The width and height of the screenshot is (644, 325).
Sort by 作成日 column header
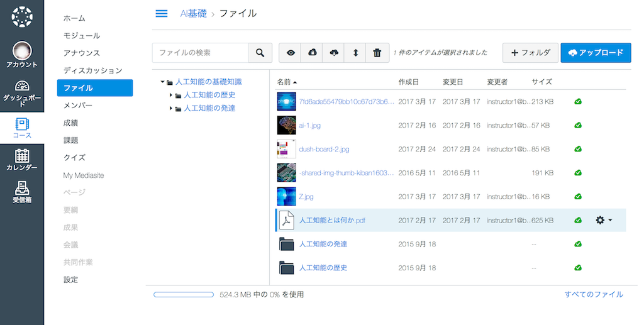[x=408, y=82]
